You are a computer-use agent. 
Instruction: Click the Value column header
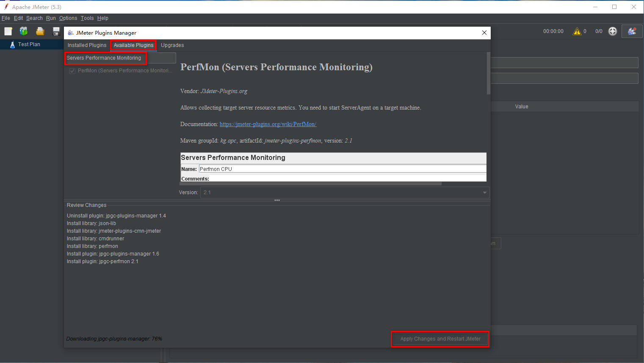[x=522, y=107]
